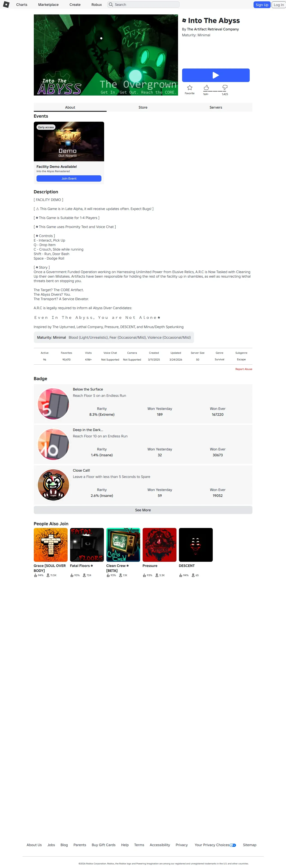Click the search magnifier icon

(x=111, y=5)
